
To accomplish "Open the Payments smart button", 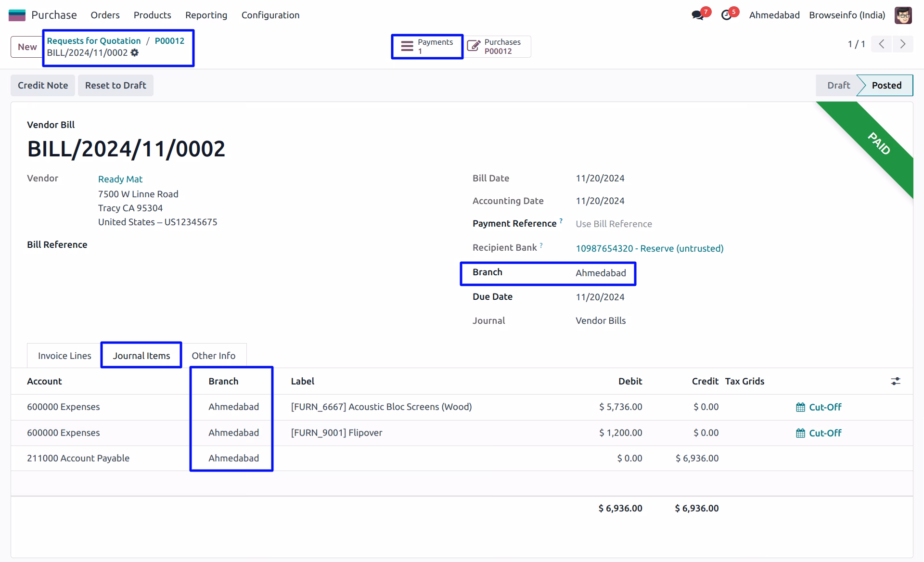I will click(x=427, y=47).
